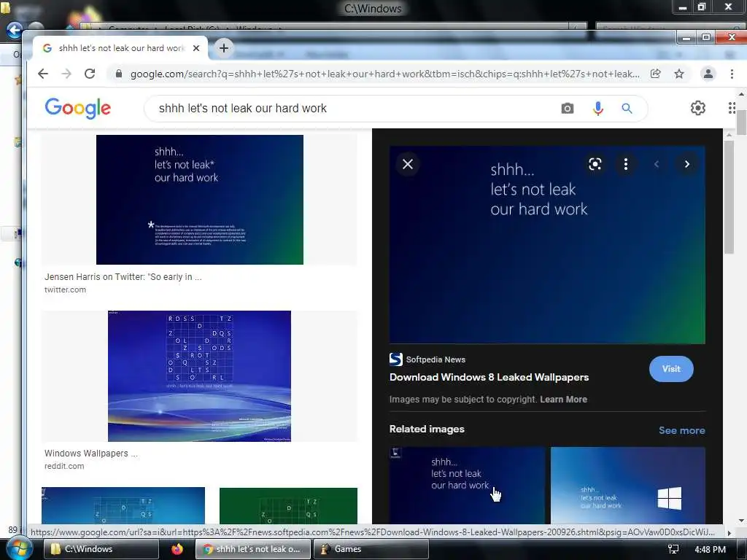Open the green wallpaper image result
747x560 pixels.
click(288, 505)
